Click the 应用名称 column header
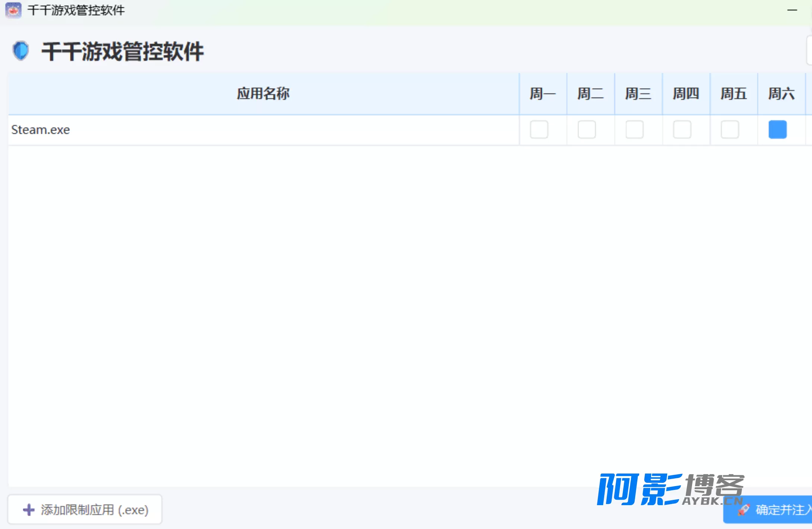 [x=263, y=94]
